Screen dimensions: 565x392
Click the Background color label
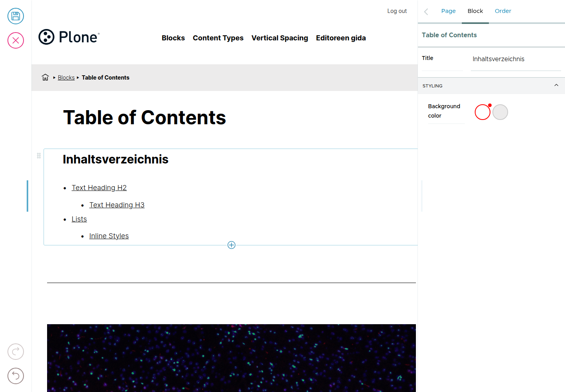(444, 111)
